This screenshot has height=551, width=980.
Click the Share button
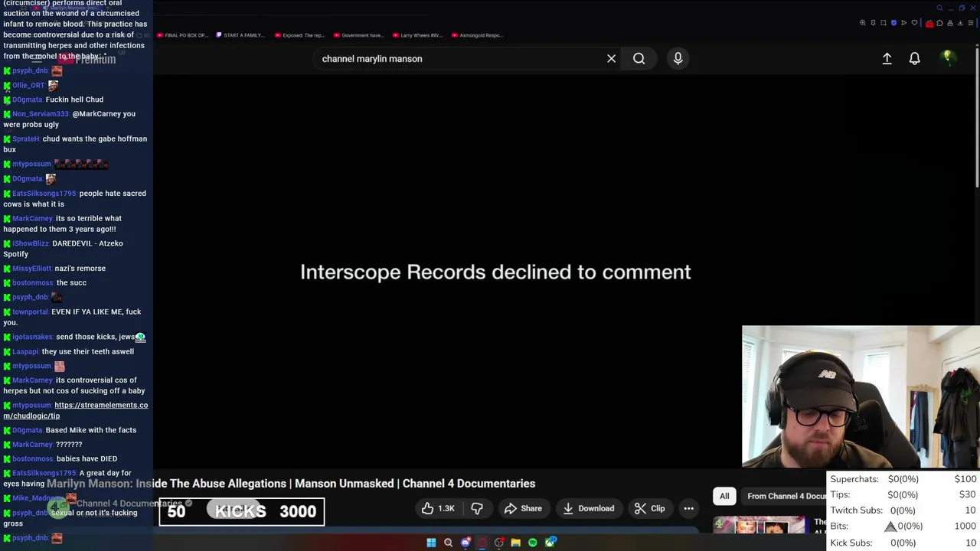pyautogui.click(x=523, y=508)
